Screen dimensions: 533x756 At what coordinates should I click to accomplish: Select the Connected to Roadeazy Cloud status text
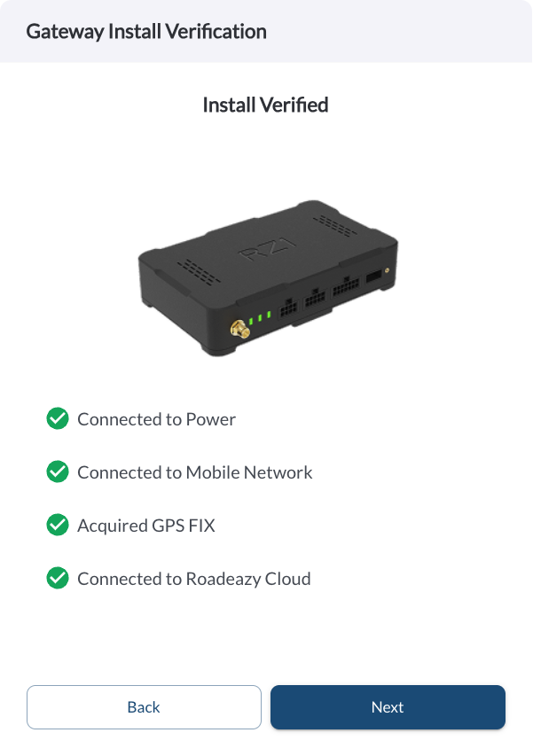(194, 579)
